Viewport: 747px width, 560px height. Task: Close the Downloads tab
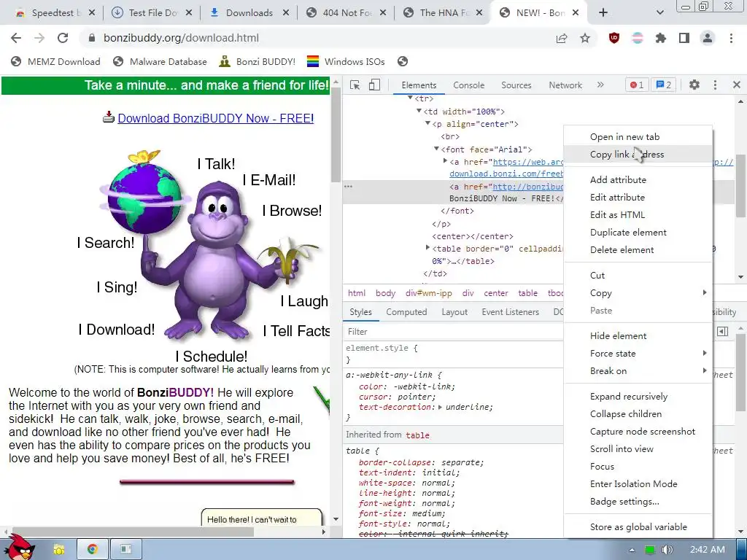286,13
